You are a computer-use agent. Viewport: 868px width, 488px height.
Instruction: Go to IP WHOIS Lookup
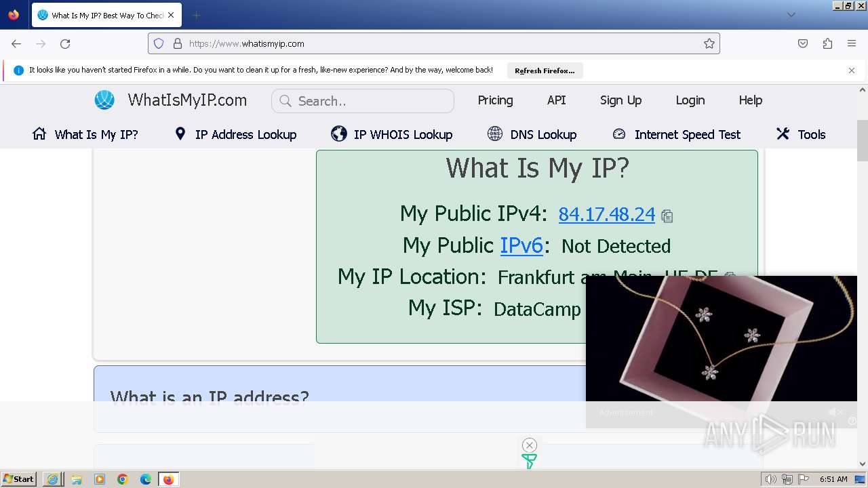click(403, 134)
